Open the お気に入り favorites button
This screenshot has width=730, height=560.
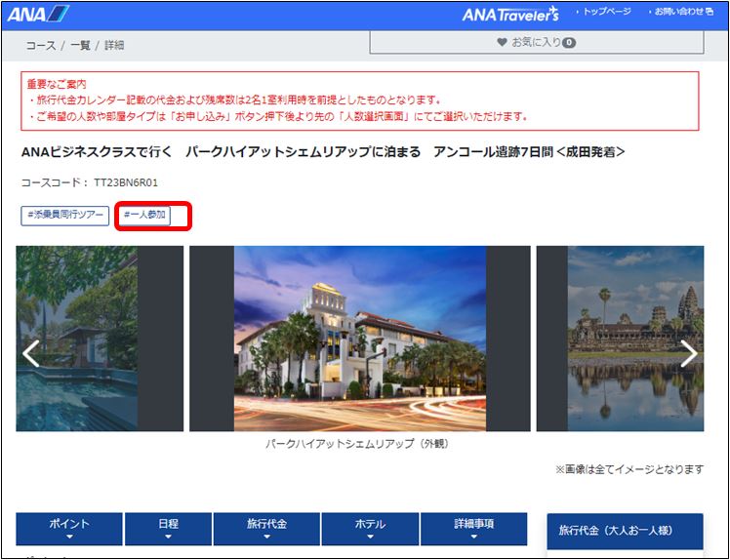(x=537, y=42)
